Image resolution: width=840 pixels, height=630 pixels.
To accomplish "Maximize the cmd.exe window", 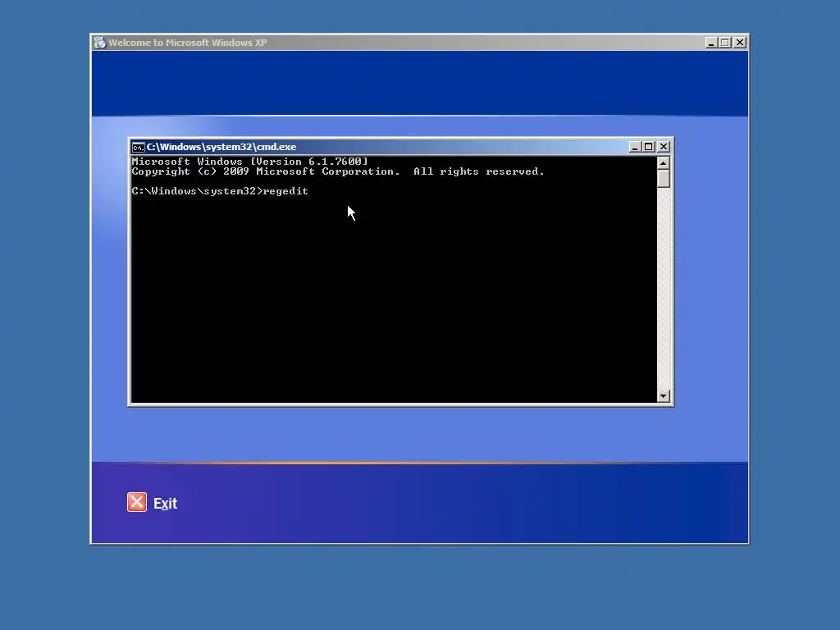I will [649, 147].
